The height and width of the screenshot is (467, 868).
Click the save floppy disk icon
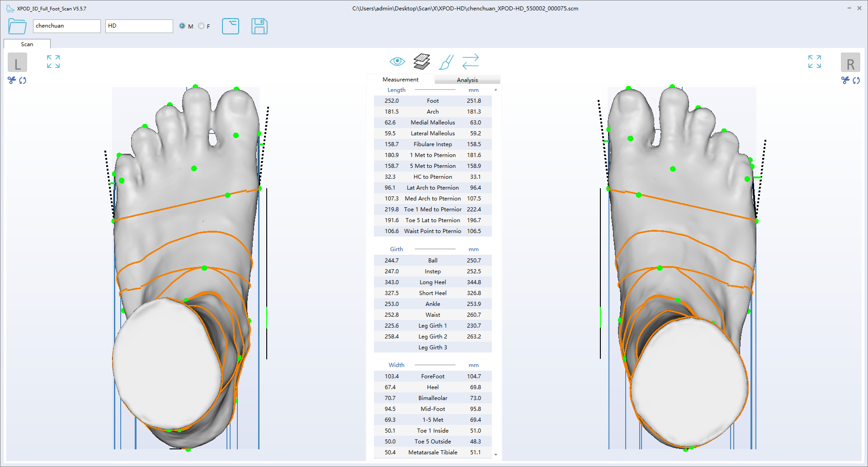(x=259, y=26)
